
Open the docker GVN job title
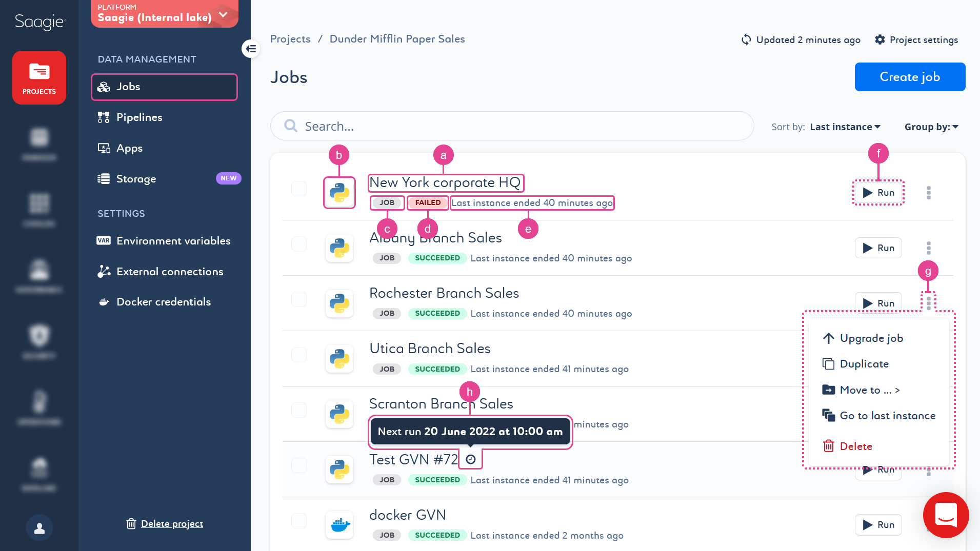408,515
